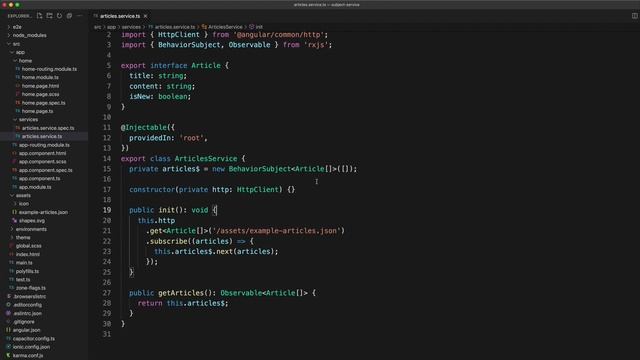Collapse the src folder
640x360 pixels.
click(16, 44)
